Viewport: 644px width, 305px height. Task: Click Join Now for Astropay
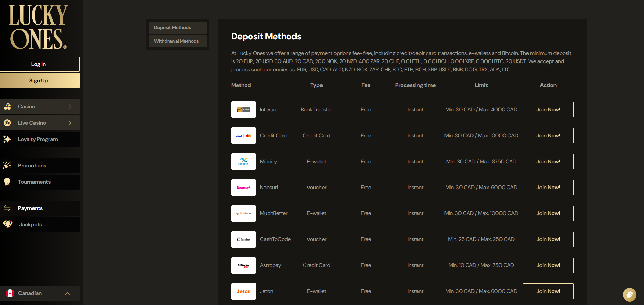coord(548,265)
